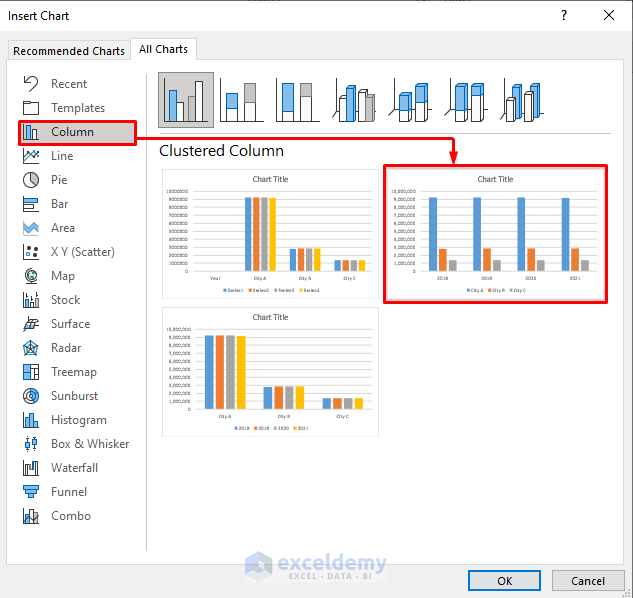The width and height of the screenshot is (633, 598).
Task: Click the Area chart category icon
Action: pos(31,228)
